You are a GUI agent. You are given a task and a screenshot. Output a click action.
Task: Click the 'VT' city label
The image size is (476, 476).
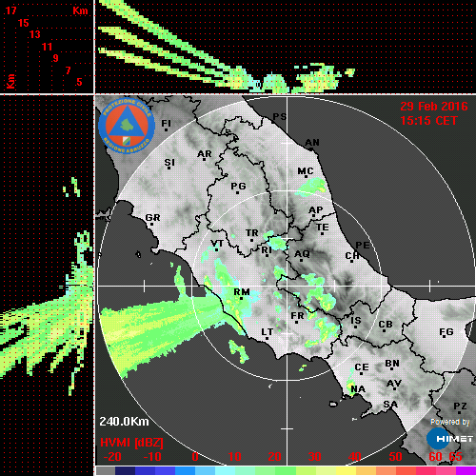point(217,244)
